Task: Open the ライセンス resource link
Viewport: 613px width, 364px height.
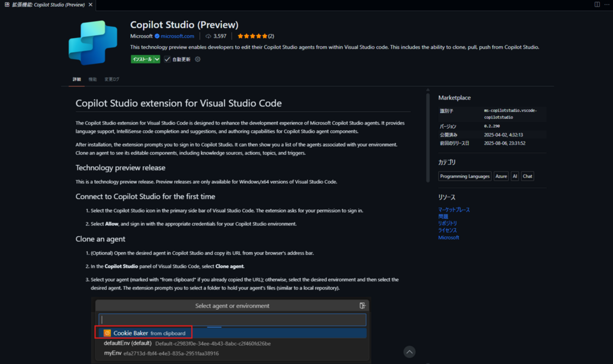Action: click(x=448, y=230)
